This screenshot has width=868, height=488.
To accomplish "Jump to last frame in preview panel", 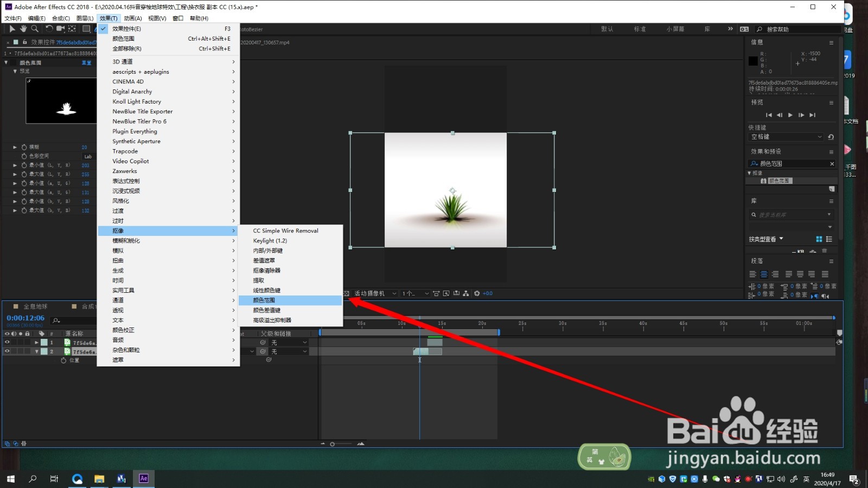I will click(x=812, y=115).
